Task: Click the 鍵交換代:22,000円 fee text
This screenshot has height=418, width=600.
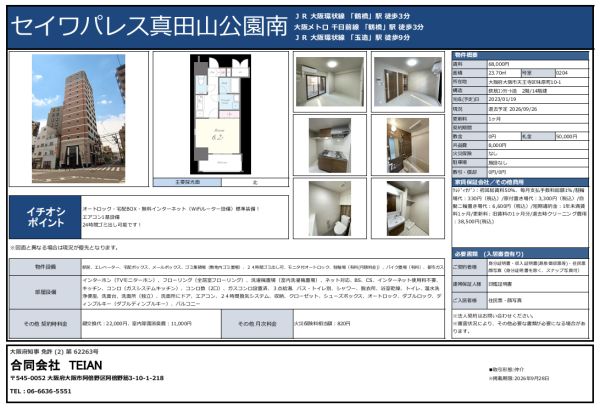Action: (x=137, y=323)
